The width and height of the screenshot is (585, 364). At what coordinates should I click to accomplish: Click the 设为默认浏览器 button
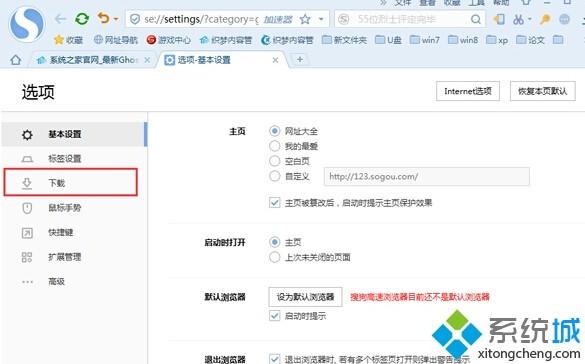[x=305, y=297]
